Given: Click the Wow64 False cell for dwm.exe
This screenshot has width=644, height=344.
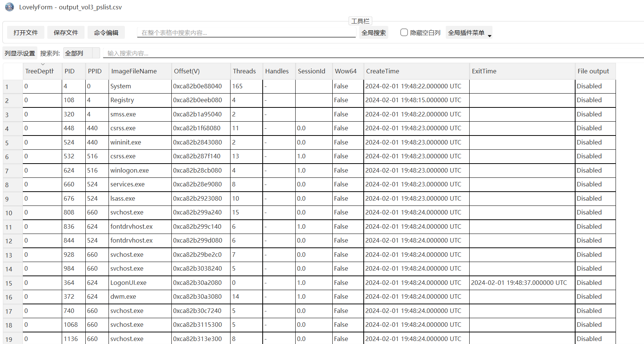Looking at the screenshot, I should point(348,296).
